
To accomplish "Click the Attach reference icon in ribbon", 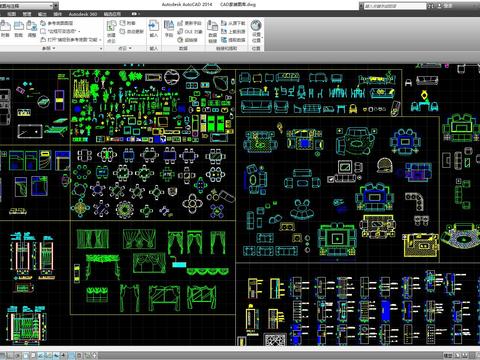I will 5,28.
